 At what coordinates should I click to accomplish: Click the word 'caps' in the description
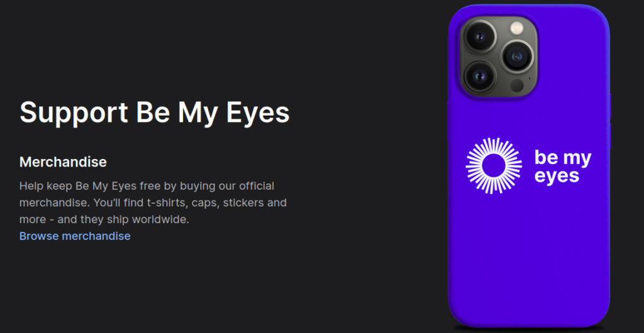206,204
